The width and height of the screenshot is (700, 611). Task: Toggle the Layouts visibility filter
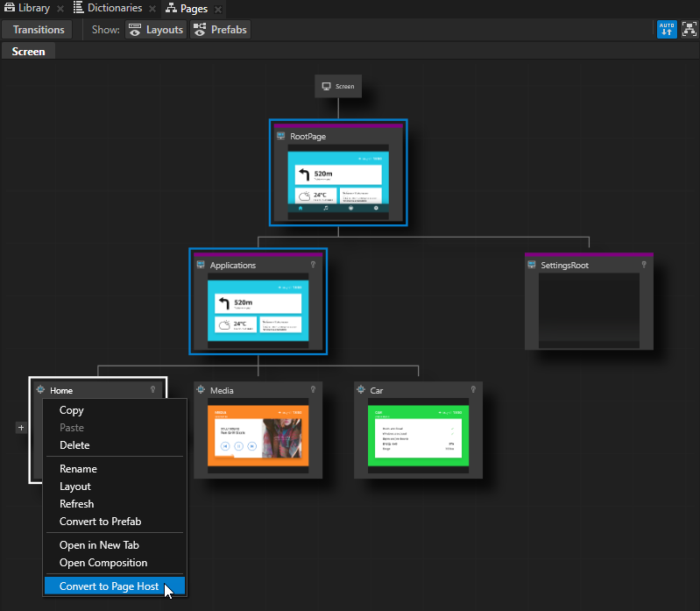156,30
